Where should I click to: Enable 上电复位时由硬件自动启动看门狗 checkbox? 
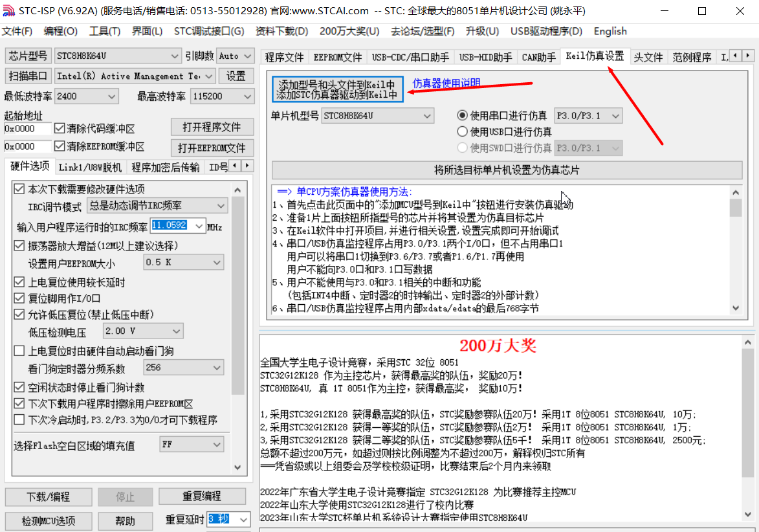coord(20,351)
